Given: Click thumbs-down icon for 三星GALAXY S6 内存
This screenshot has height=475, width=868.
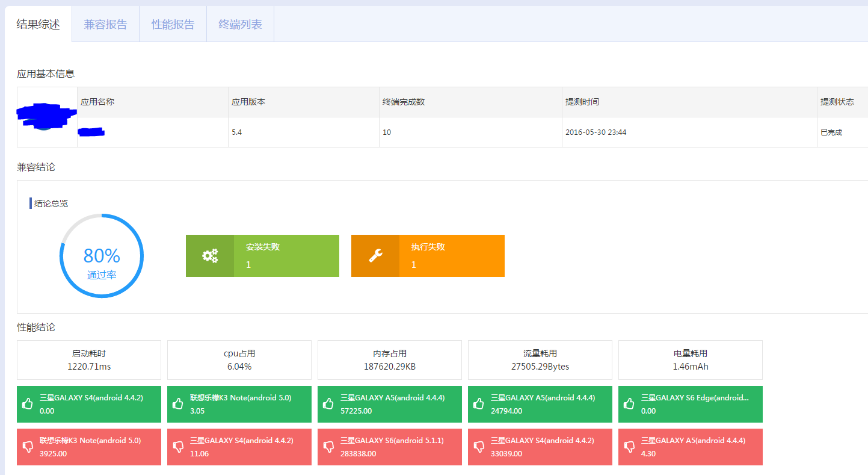Looking at the screenshot, I should pos(328,447).
